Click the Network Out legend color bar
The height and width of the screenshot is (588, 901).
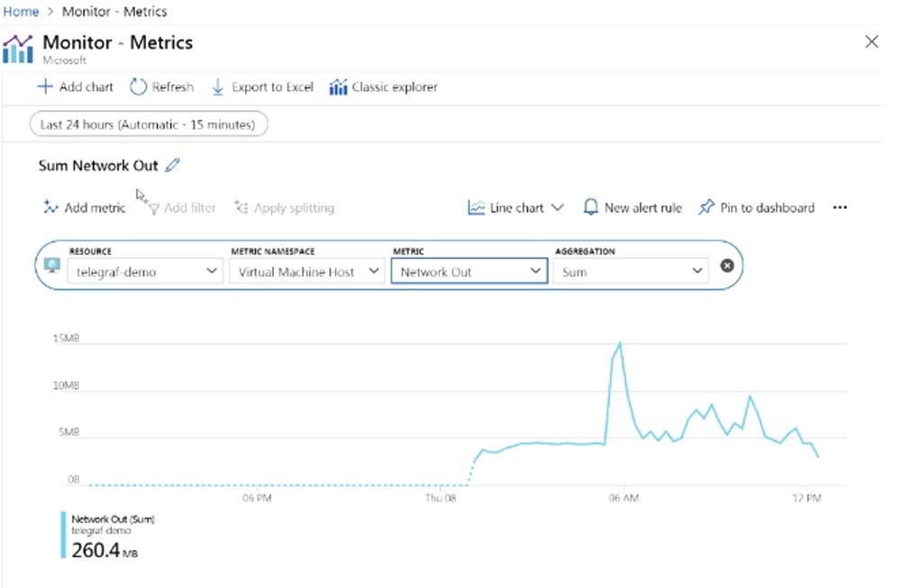tap(64, 535)
